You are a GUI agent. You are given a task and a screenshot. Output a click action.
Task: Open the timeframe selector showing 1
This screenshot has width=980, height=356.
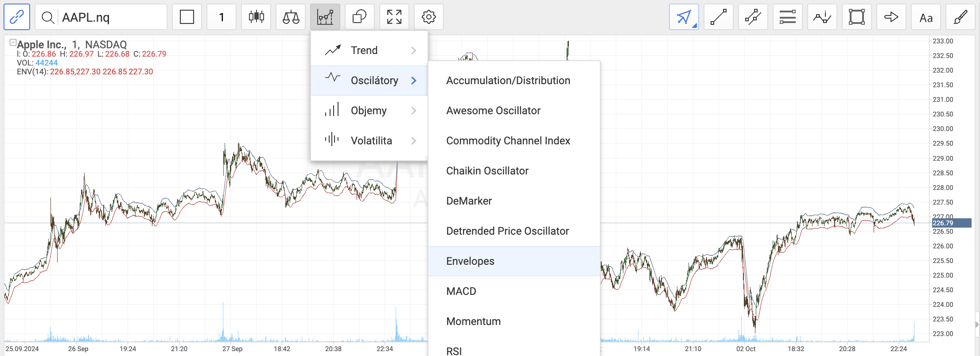222,17
